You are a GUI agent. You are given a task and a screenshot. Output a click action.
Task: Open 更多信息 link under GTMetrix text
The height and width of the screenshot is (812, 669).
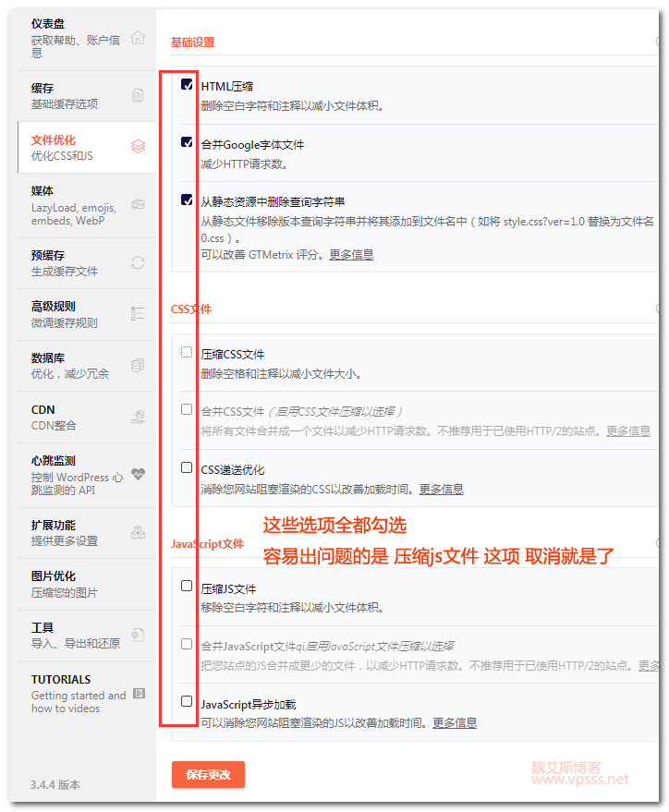[x=351, y=255]
